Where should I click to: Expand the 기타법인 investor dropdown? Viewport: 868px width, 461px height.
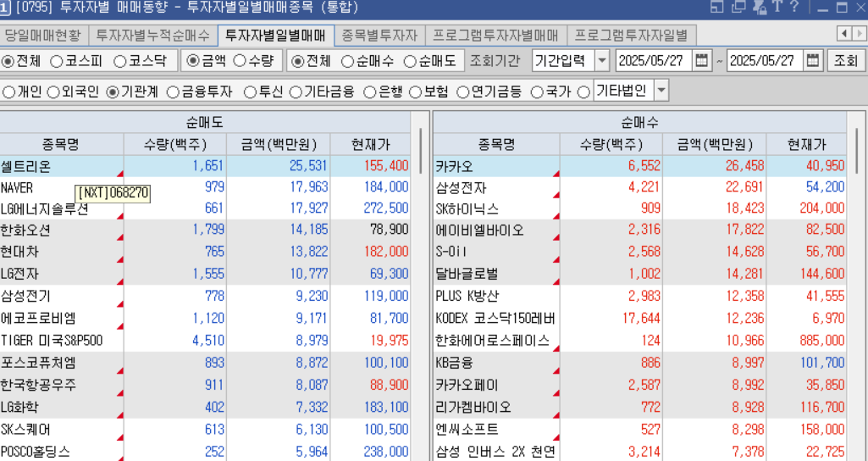tap(661, 91)
